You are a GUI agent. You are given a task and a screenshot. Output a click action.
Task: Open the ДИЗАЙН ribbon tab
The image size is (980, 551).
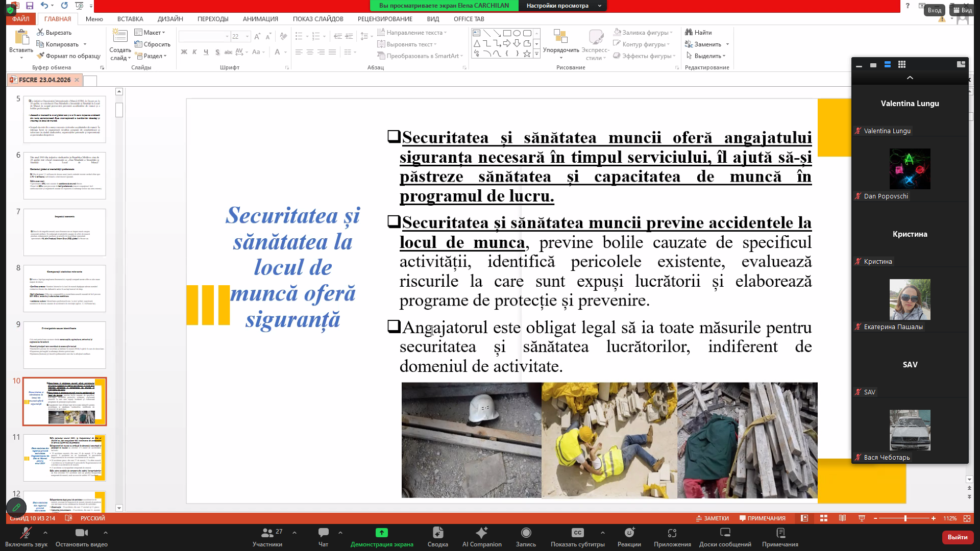pos(170,19)
